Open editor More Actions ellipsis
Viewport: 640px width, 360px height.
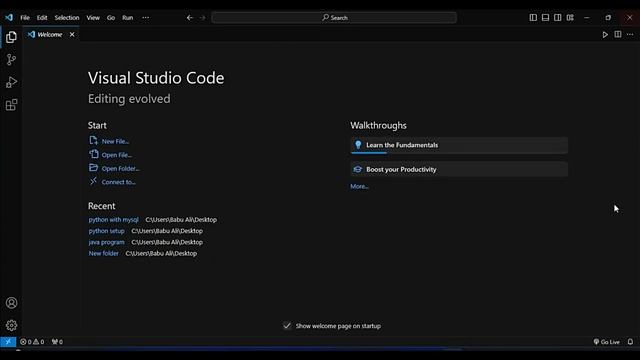pyautogui.click(x=630, y=34)
